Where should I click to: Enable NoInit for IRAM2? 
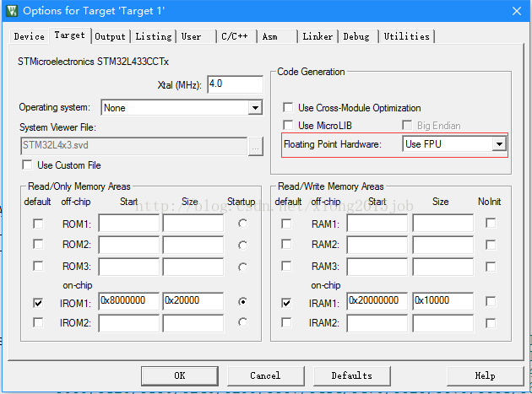pos(491,323)
